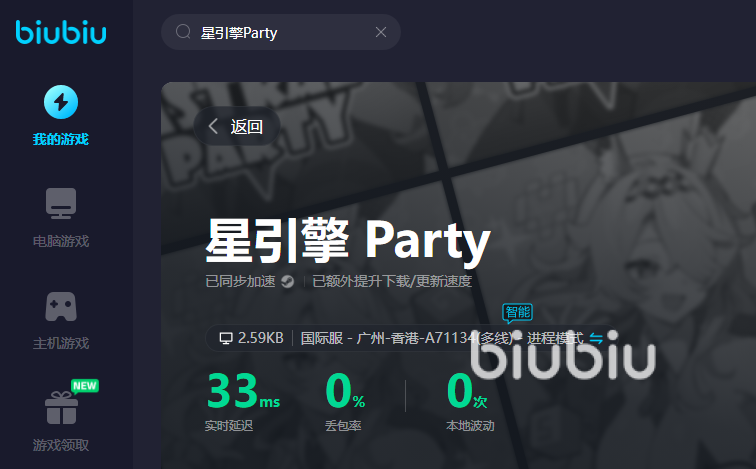
Task: Select the 我的游戏 menu label
Action: click(x=61, y=139)
